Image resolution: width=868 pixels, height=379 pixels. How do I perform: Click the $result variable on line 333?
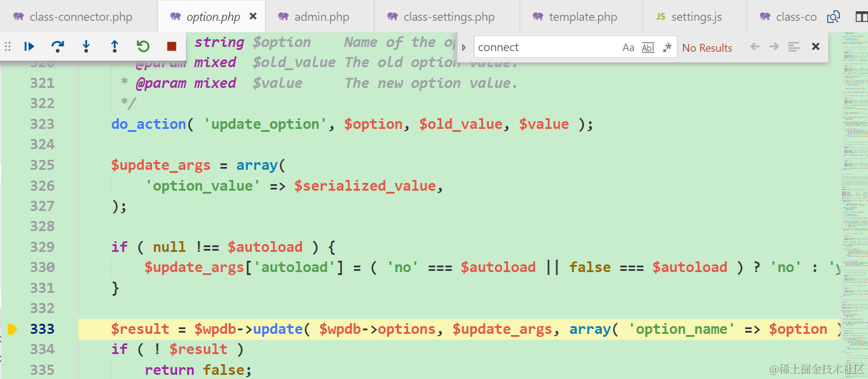point(140,329)
